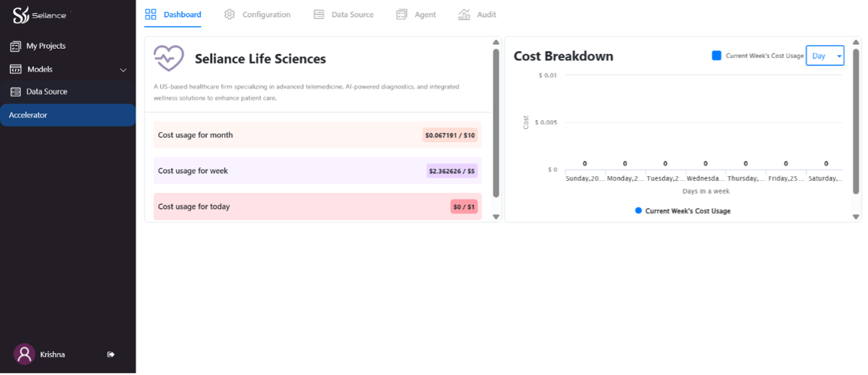
Task: Expand the Models submenu chevron
Action: click(123, 70)
